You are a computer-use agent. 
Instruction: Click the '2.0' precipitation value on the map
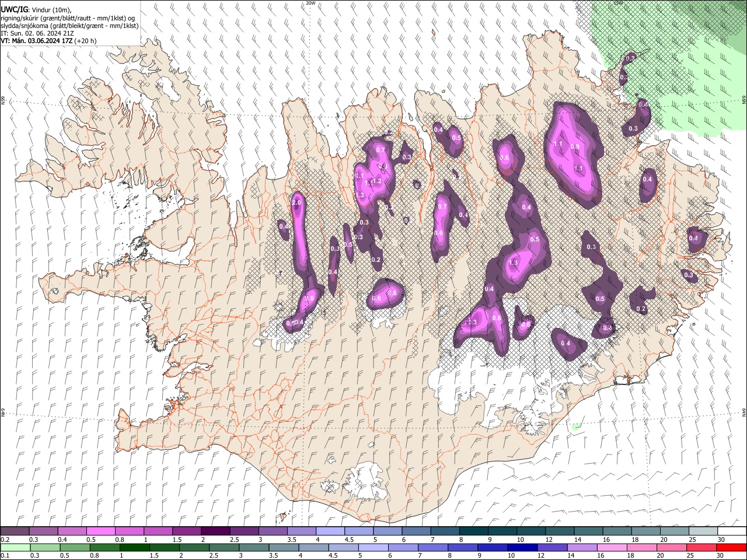[x=296, y=202]
